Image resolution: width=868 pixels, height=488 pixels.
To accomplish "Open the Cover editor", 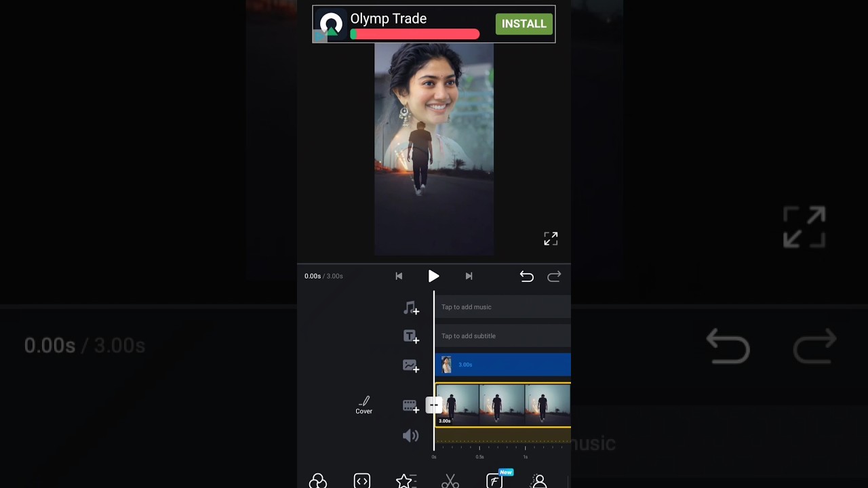I will 364,405.
